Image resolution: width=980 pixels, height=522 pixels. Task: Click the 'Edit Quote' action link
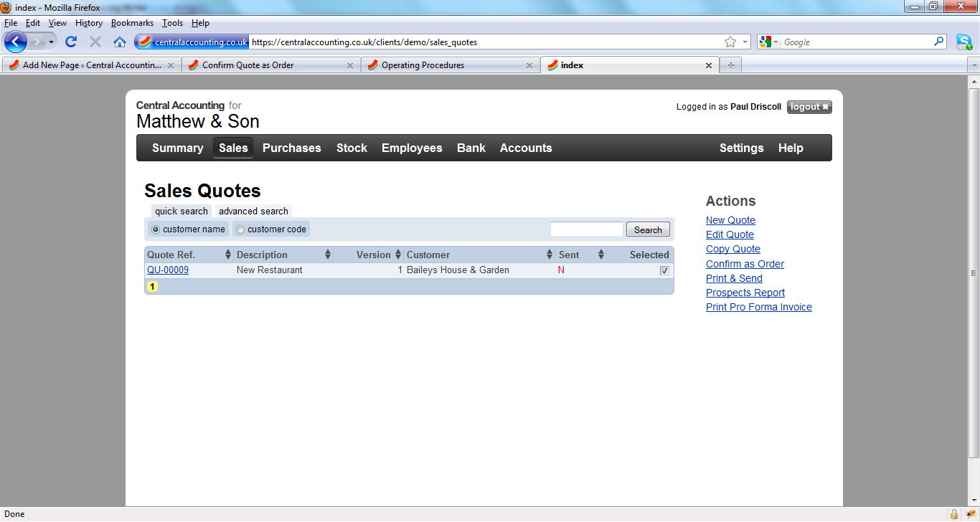(730, 234)
